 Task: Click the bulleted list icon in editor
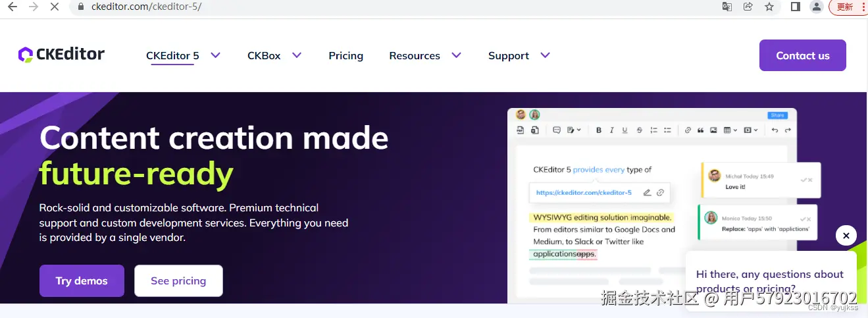tap(667, 130)
